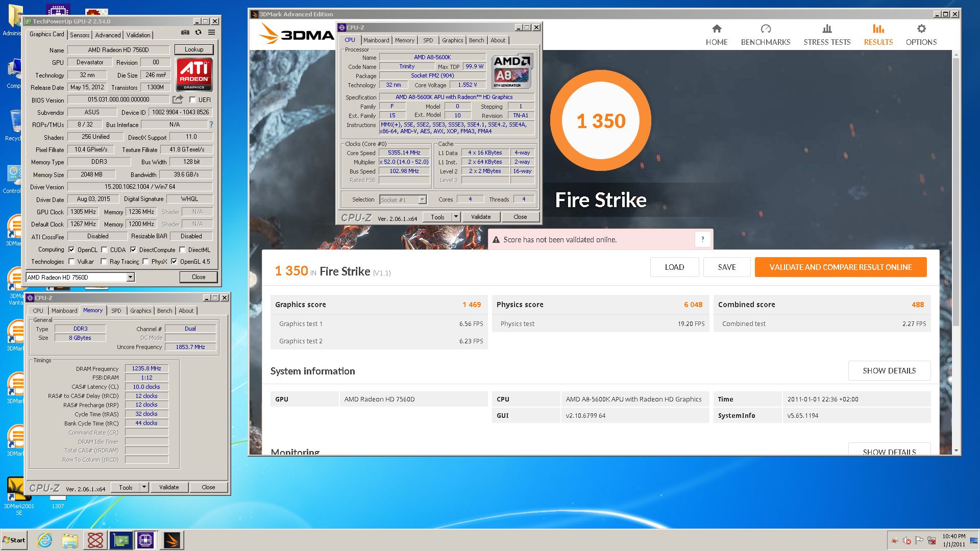The height and width of the screenshot is (551, 980).
Task: Click the Close button in GPU-Z
Action: (199, 277)
